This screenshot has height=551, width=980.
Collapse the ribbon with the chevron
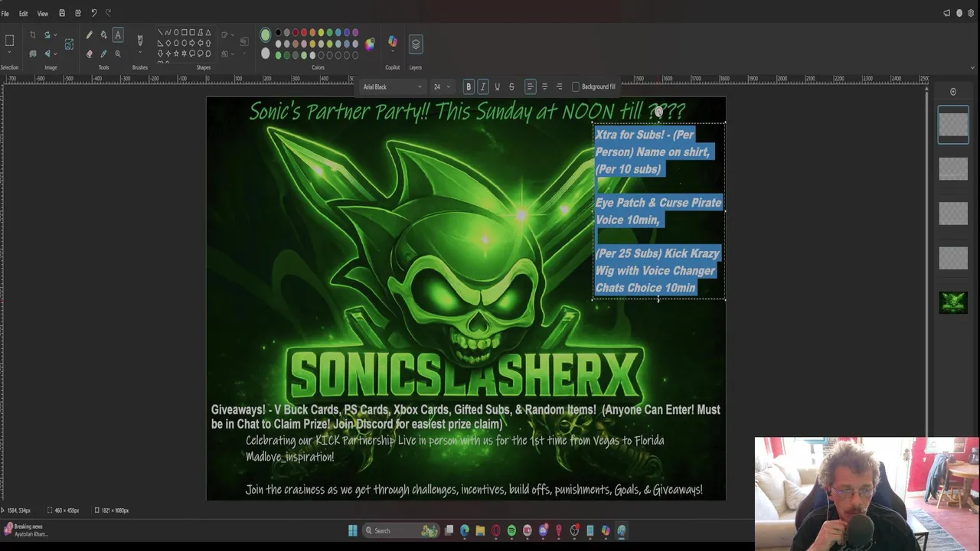[x=972, y=67]
